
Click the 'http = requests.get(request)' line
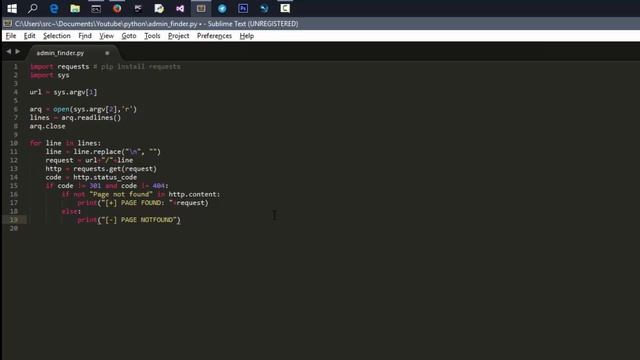tap(101, 169)
